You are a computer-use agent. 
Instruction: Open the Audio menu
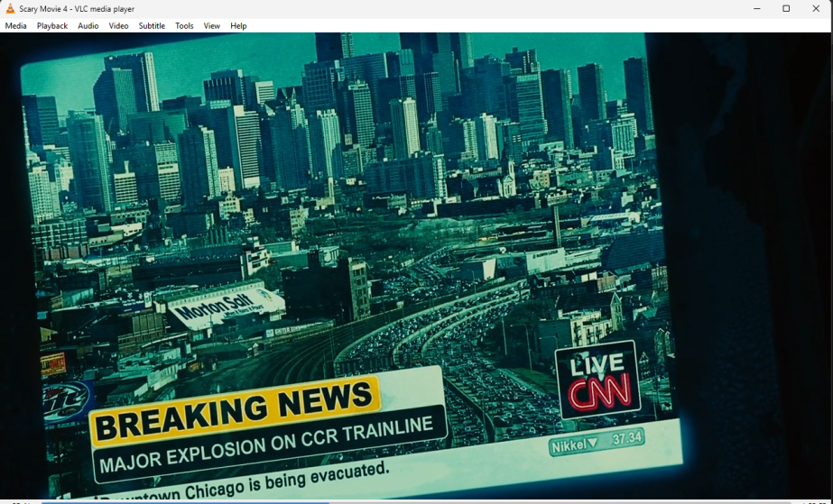(x=88, y=25)
